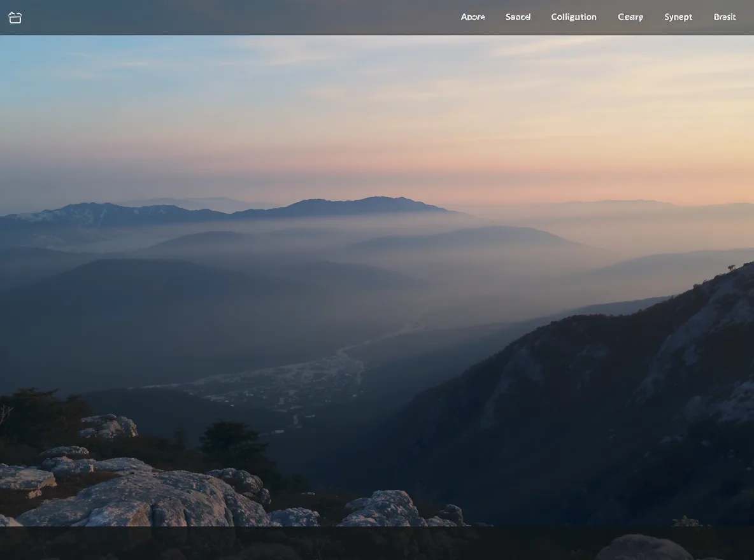Click the empty header bar area
Viewport: 754px width, 560px height.
coord(241,17)
